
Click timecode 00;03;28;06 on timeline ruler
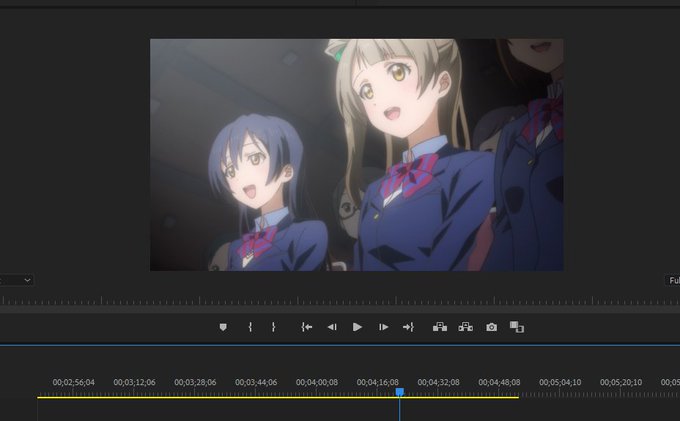point(195,382)
